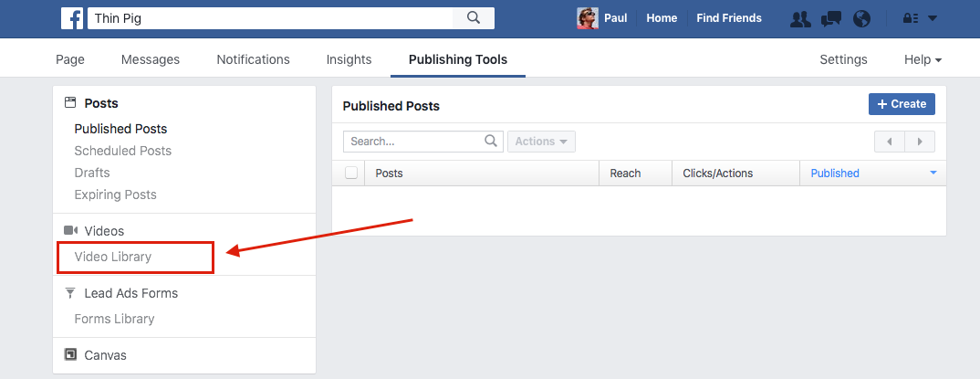Open the privacy shortcuts lock icon
Image resolution: width=980 pixels, height=379 pixels.
click(x=910, y=19)
